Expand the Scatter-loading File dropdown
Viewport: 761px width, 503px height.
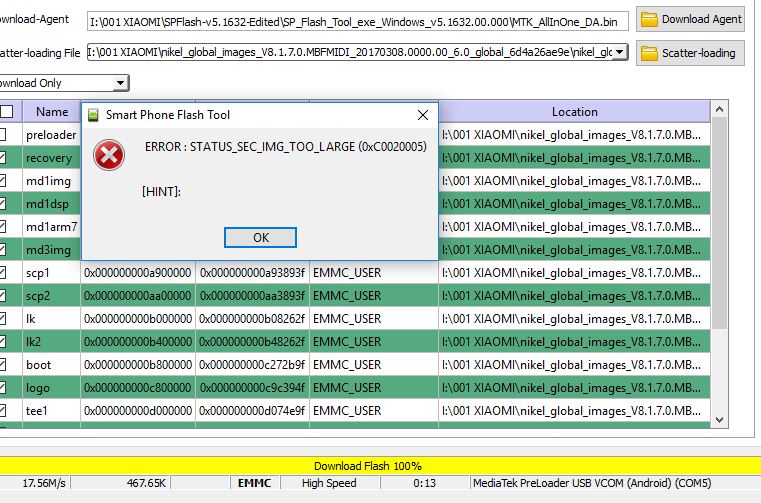coord(619,52)
